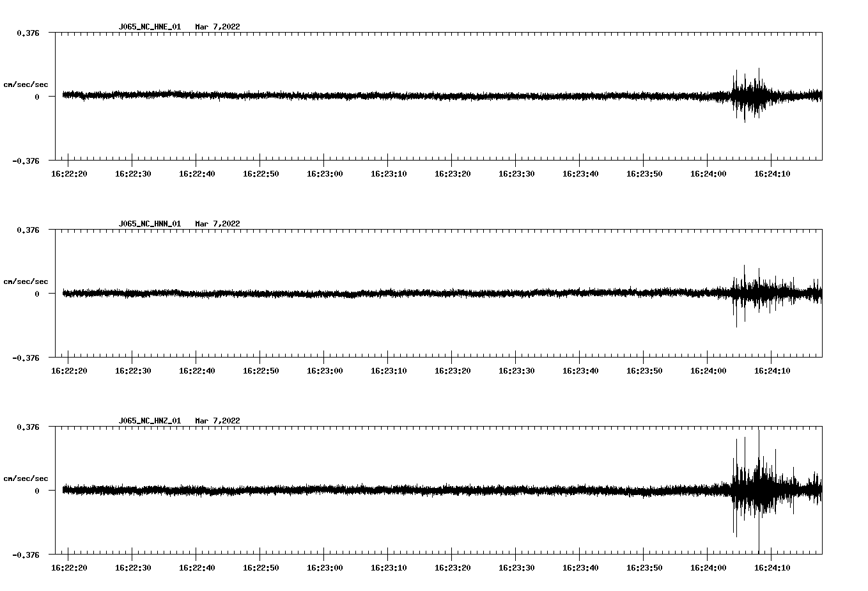Click the cm/sec/sec unit label on HNN plot
The image size is (868, 591).
point(26,281)
